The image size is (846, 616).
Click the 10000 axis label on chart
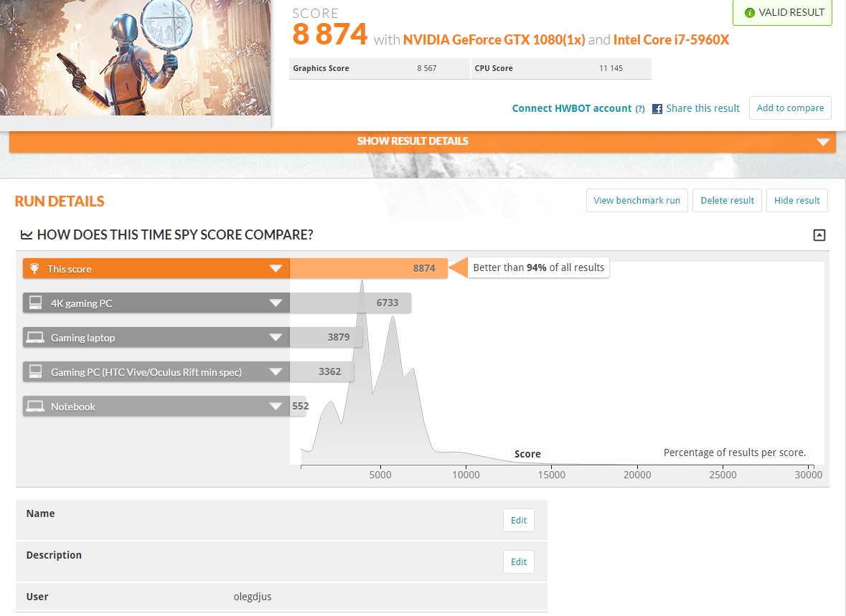coord(466,475)
